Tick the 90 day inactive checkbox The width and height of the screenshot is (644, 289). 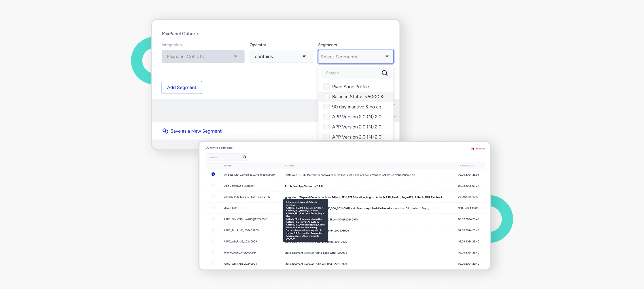click(326, 107)
